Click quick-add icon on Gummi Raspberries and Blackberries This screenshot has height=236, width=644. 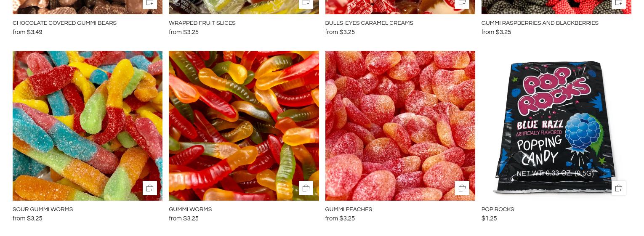[619, 3]
